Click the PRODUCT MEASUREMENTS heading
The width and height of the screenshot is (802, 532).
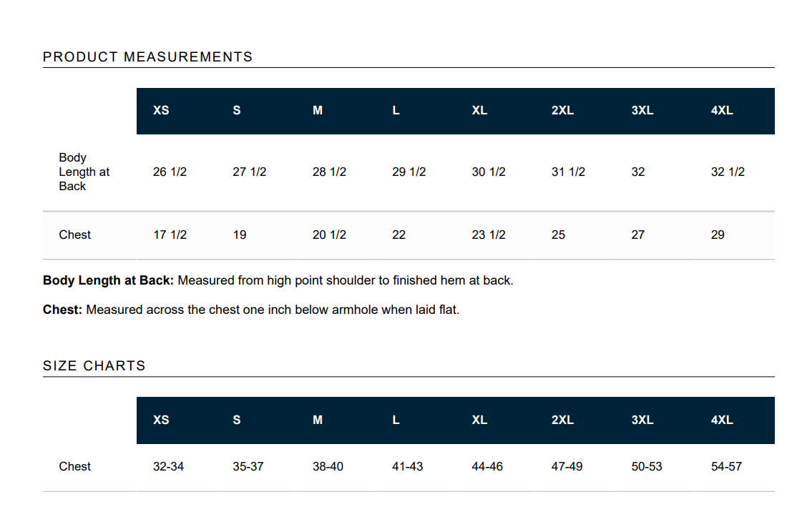pos(148,56)
